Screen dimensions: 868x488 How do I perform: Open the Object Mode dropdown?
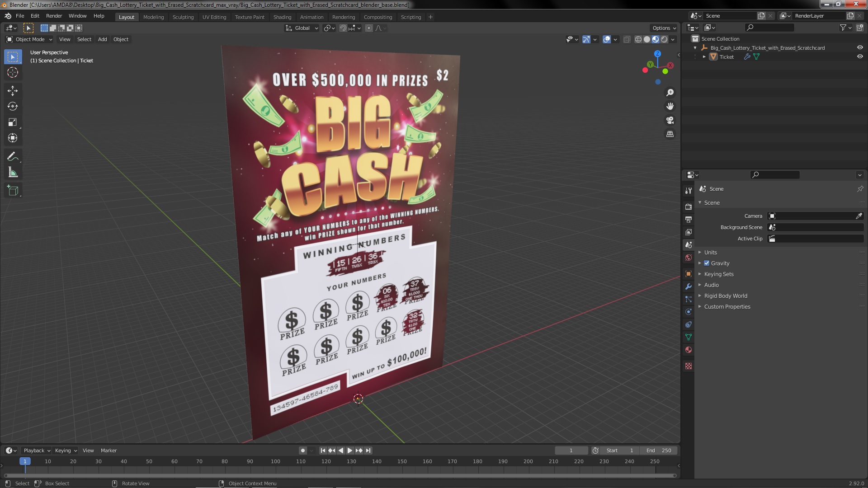pos(30,39)
